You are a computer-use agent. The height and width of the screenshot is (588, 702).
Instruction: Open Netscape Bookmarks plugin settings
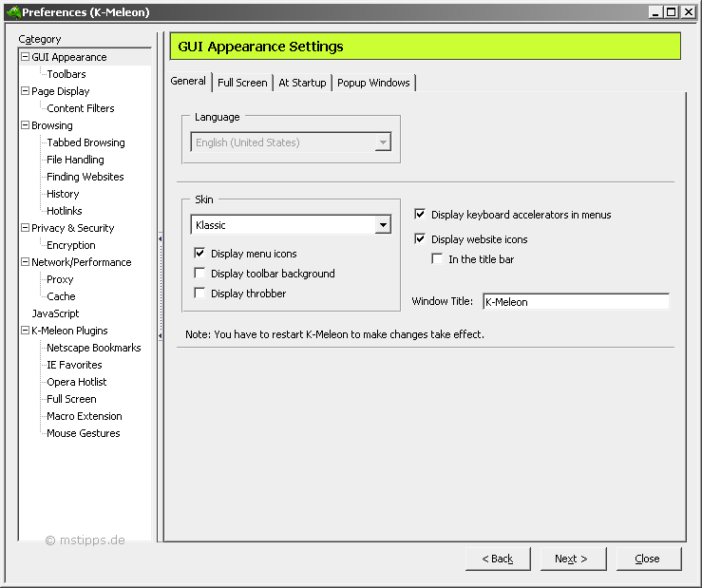(x=94, y=348)
